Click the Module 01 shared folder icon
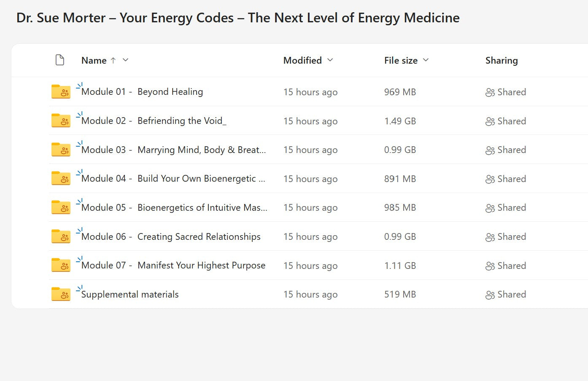 pyautogui.click(x=61, y=91)
